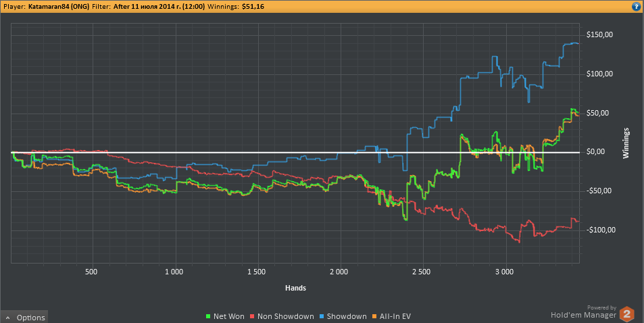Click the $150,00 y-axis label
Viewport: 644px width, 323px height.
coord(601,34)
